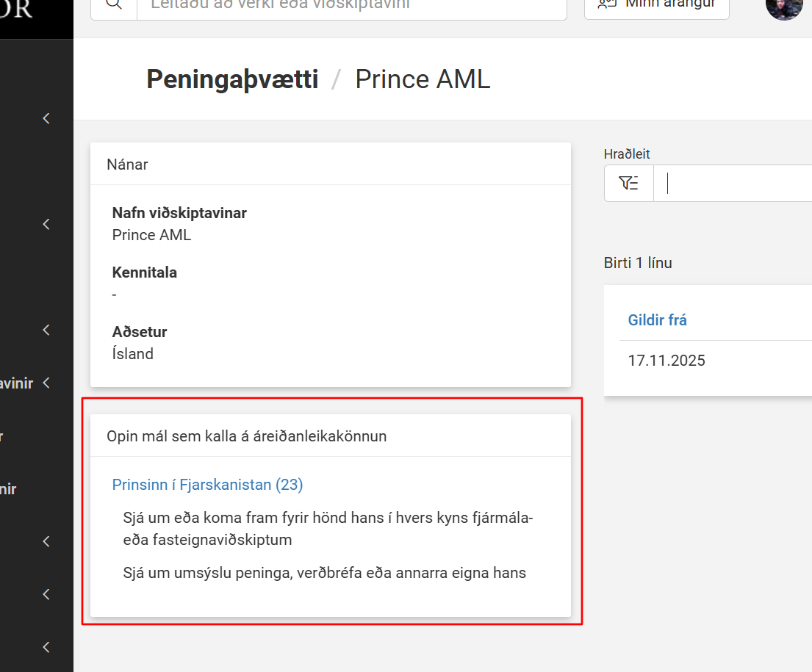Expand the topmost sidebar chevron

click(46, 118)
